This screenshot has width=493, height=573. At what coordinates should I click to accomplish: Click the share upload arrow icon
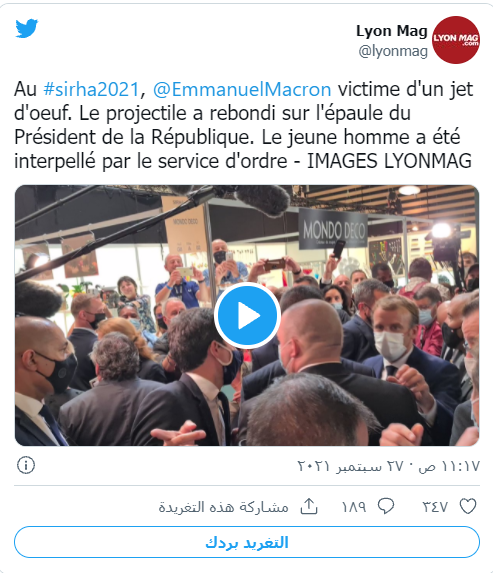tap(309, 506)
